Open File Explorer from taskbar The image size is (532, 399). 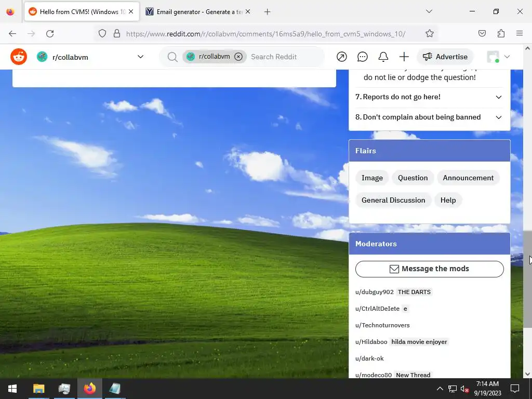[38, 389]
